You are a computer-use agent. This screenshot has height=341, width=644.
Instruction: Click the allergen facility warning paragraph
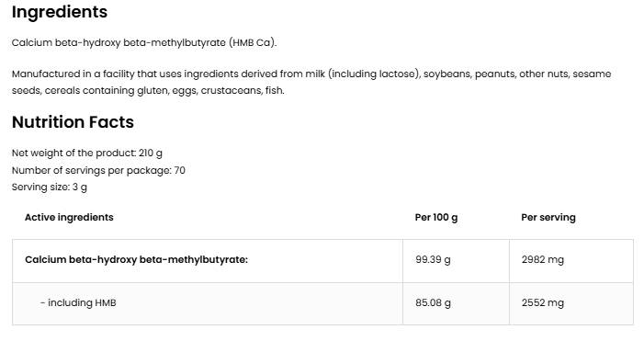pos(311,82)
